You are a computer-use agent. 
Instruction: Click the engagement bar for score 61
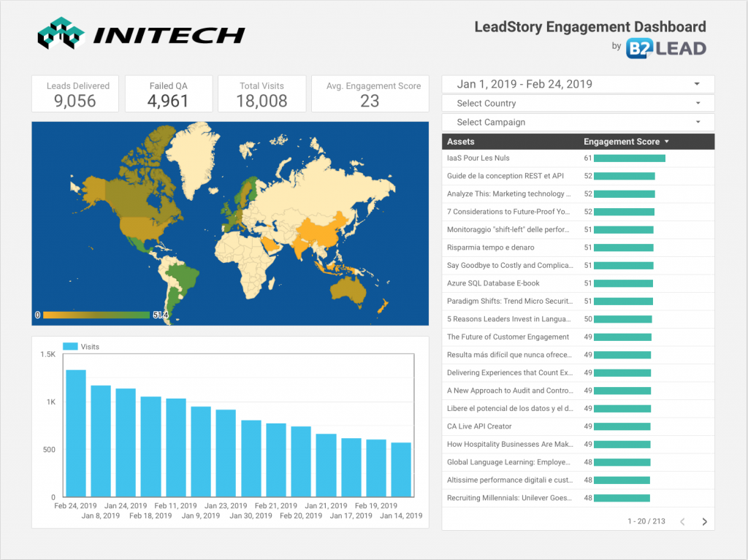coord(630,158)
